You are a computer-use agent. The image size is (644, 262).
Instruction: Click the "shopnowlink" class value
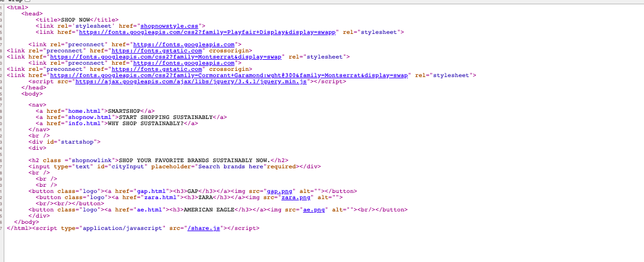click(92, 160)
